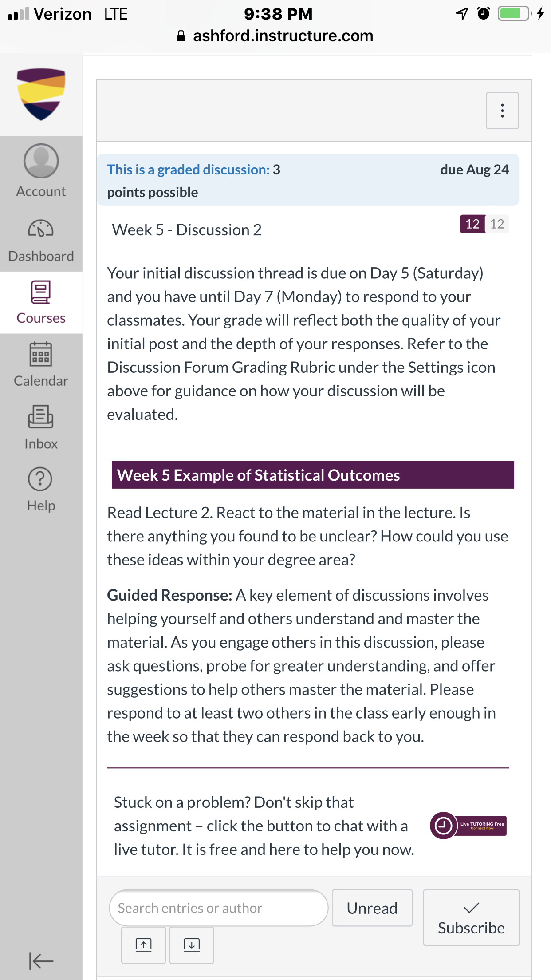This screenshot has height=980, width=551.
Task: Tap the ashford.instructure.com address bar
Action: [275, 36]
